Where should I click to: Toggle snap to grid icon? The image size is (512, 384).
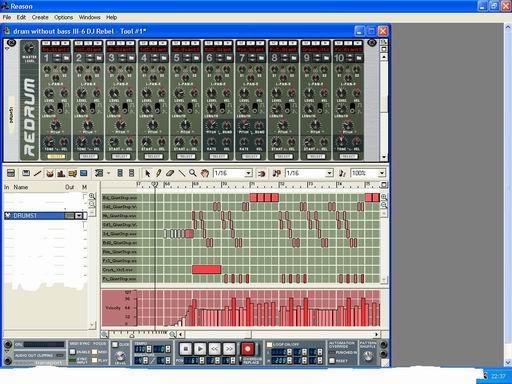(262, 173)
